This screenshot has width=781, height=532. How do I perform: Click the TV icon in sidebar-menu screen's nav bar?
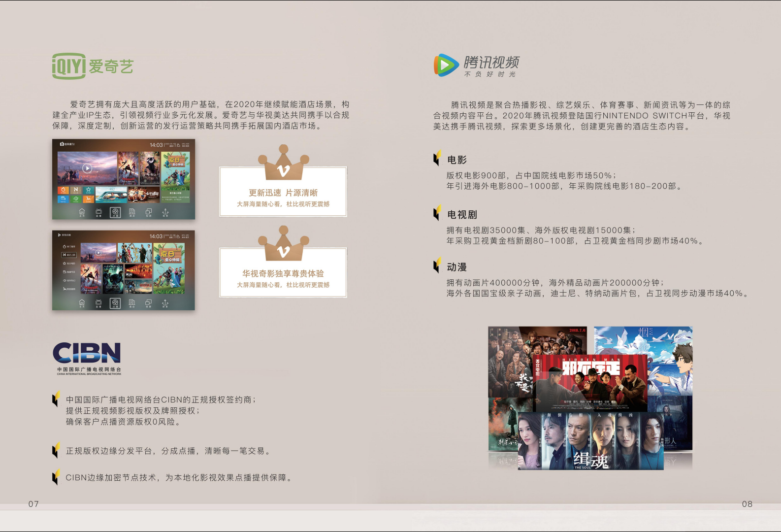click(x=98, y=303)
